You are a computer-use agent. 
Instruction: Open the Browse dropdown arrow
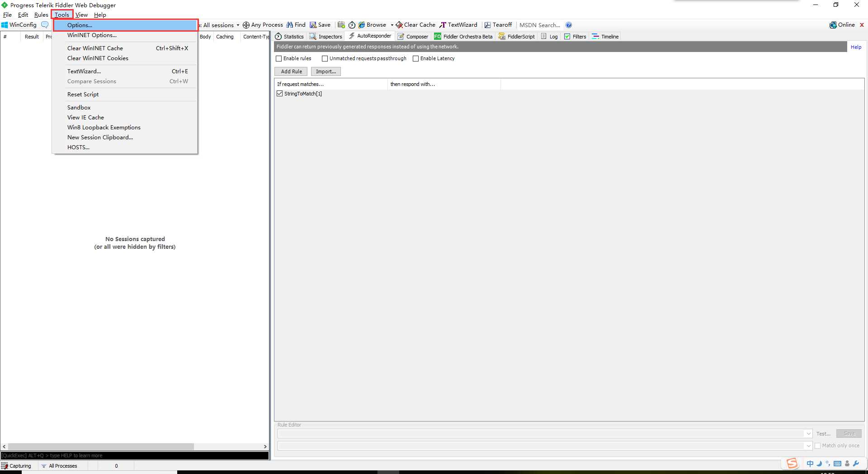coord(392,25)
